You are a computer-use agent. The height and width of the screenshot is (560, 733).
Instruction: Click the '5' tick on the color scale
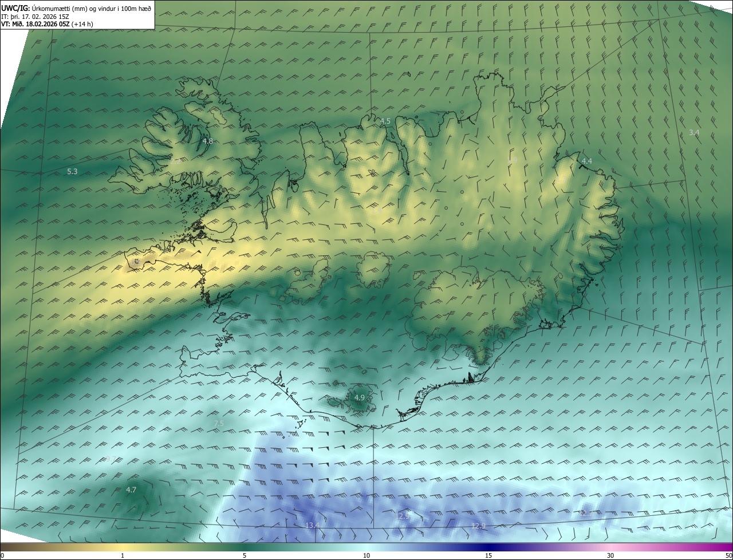(x=245, y=555)
